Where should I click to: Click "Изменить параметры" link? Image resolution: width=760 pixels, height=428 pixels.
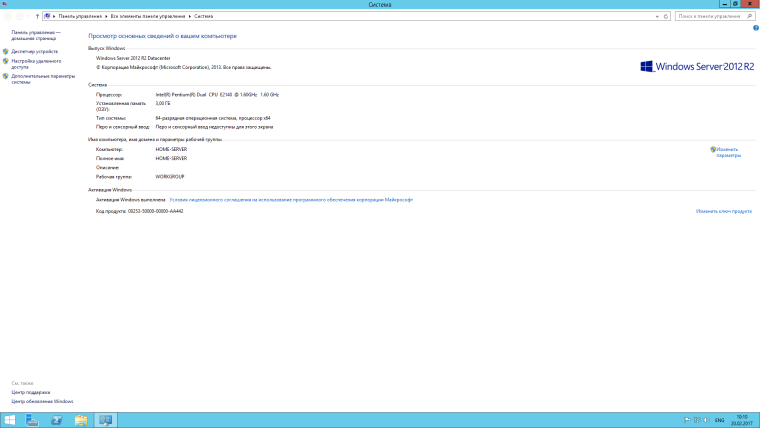pyautogui.click(x=727, y=152)
